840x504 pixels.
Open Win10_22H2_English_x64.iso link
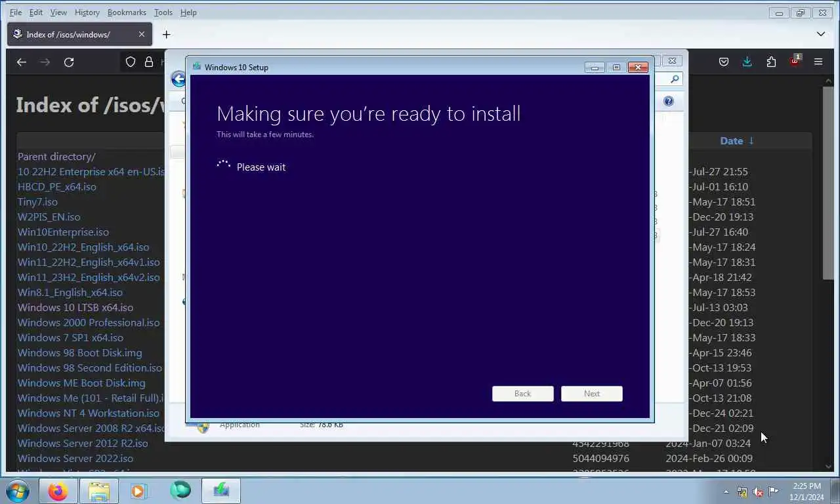(83, 247)
